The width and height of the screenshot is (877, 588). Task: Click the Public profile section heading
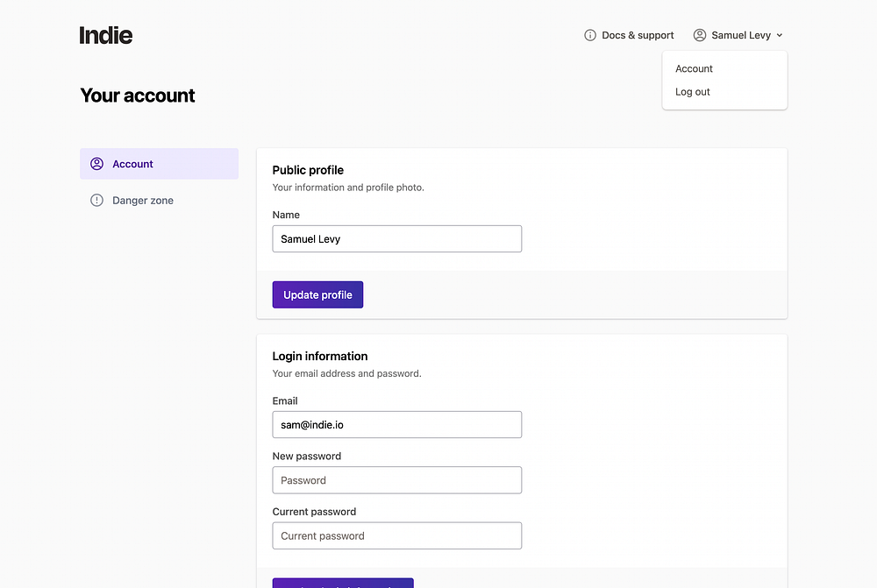pos(308,170)
